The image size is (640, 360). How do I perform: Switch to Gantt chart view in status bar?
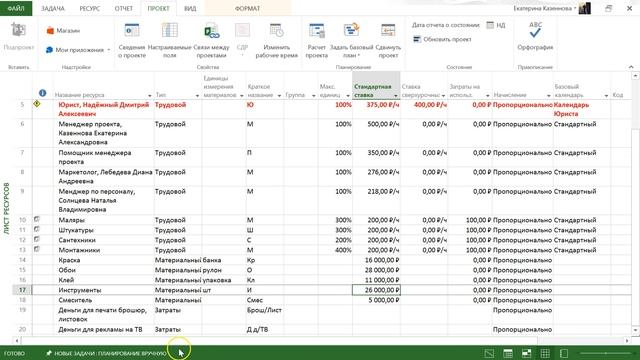click(489, 353)
